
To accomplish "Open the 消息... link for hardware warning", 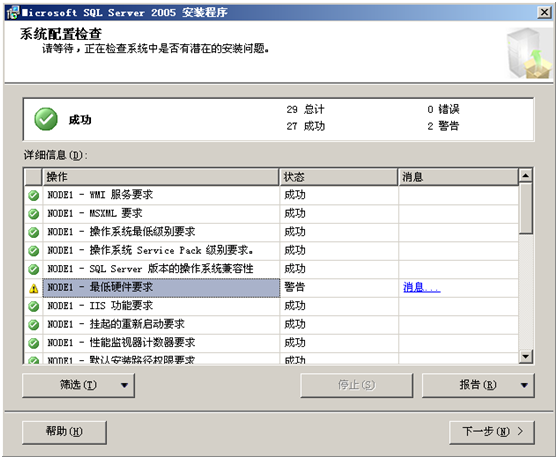I will [421, 287].
